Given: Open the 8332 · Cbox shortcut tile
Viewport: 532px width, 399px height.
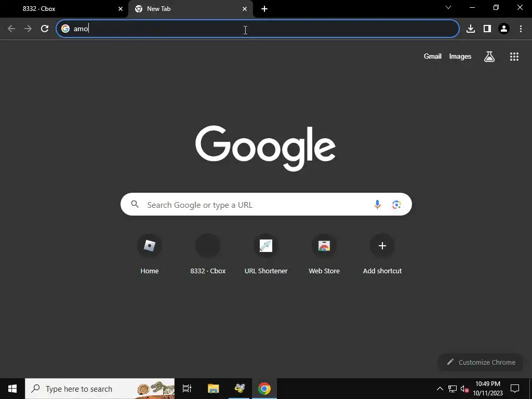Looking at the screenshot, I should point(208,254).
